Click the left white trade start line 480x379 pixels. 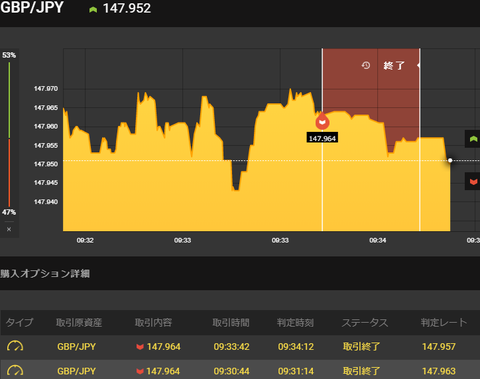tap(322, 139)
